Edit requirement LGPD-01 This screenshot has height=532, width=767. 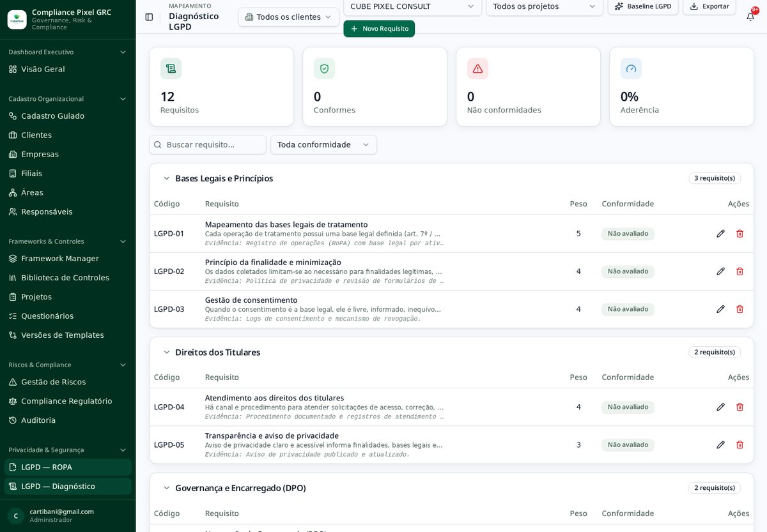click(x=720, y=234)
